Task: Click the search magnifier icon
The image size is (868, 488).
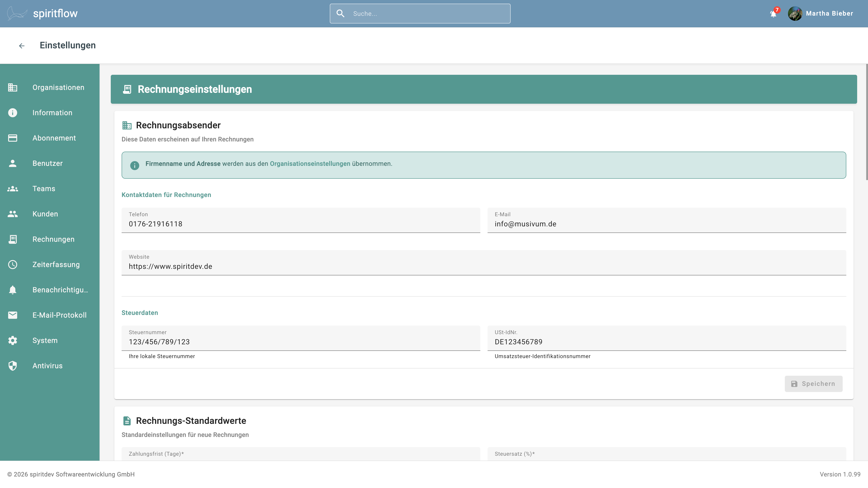Action: [x=340, y=14]
